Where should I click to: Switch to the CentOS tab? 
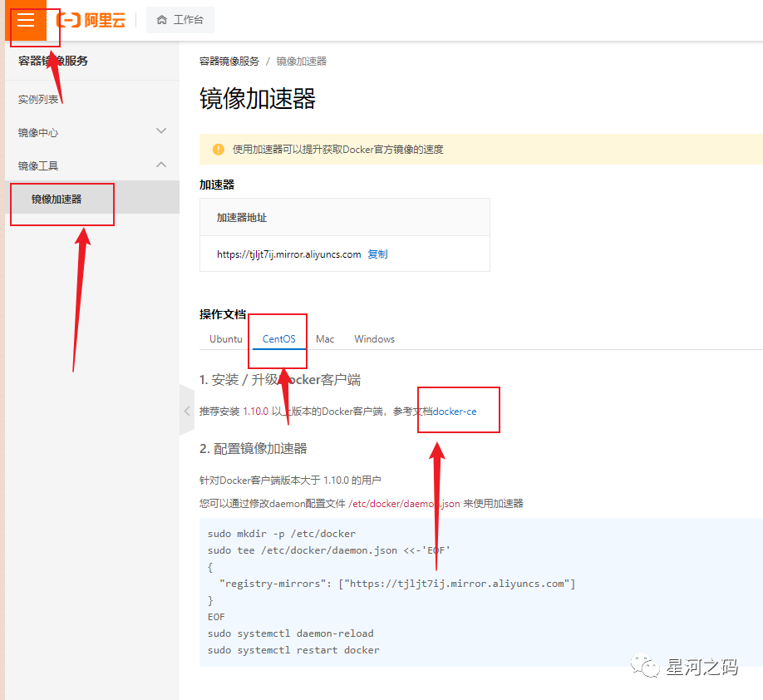tap(278, 339)
